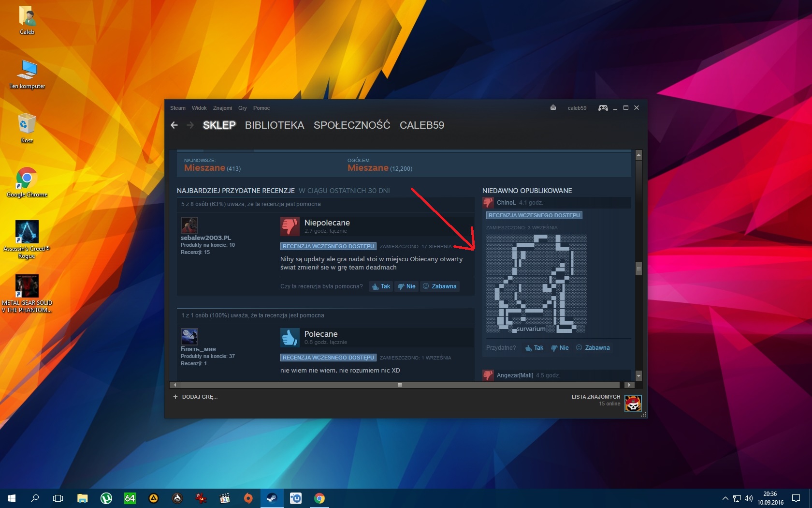The width and height of the screenshot is (812, 508).
Task: Open File Explorer from the taskbar
Action: [x=83, y=498]
